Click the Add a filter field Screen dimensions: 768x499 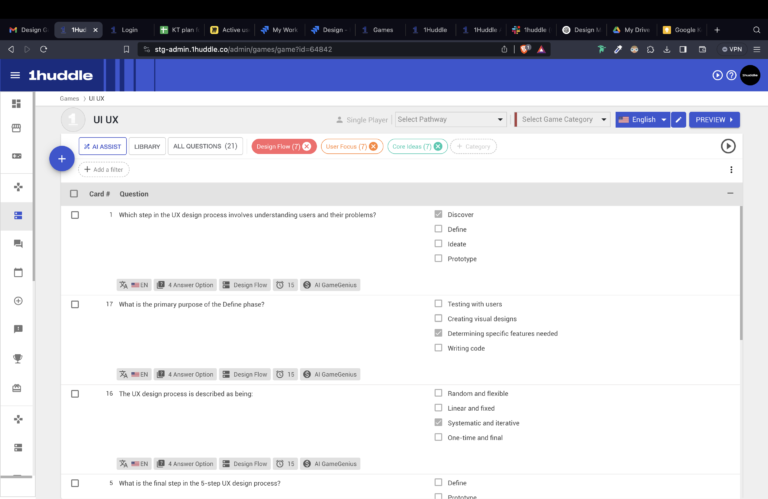104,170
